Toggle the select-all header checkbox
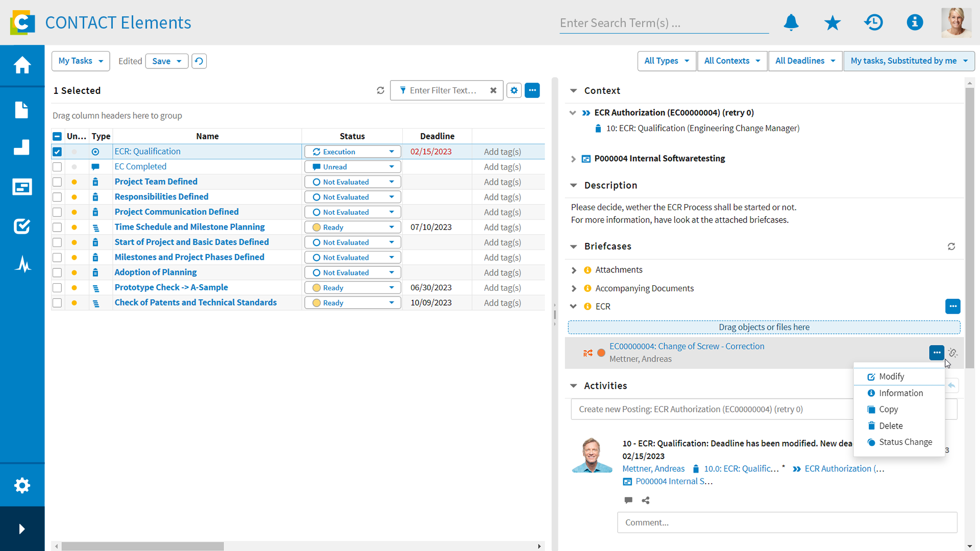The width and height of the screenshot is (980, 551). pos(57,136)
